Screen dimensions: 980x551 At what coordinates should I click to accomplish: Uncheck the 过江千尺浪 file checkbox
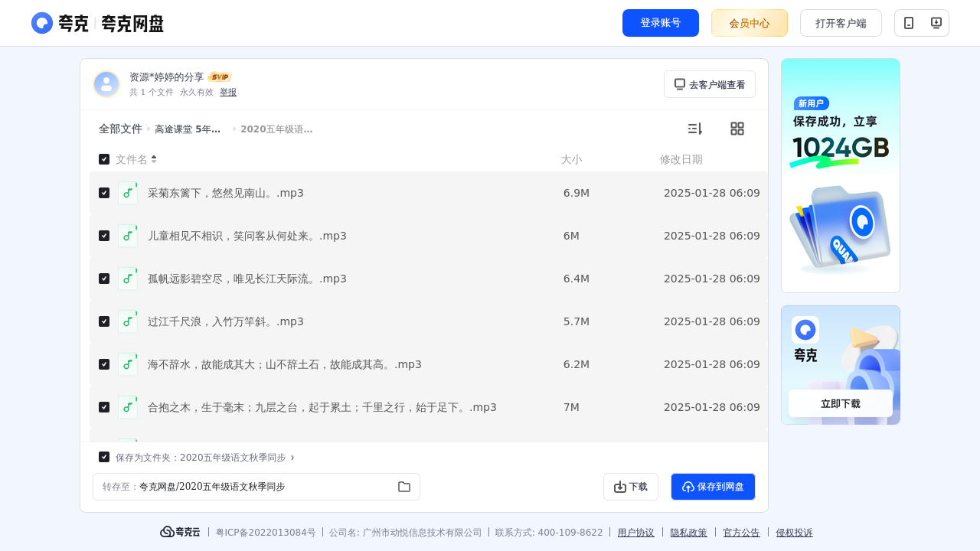[104, 321]
